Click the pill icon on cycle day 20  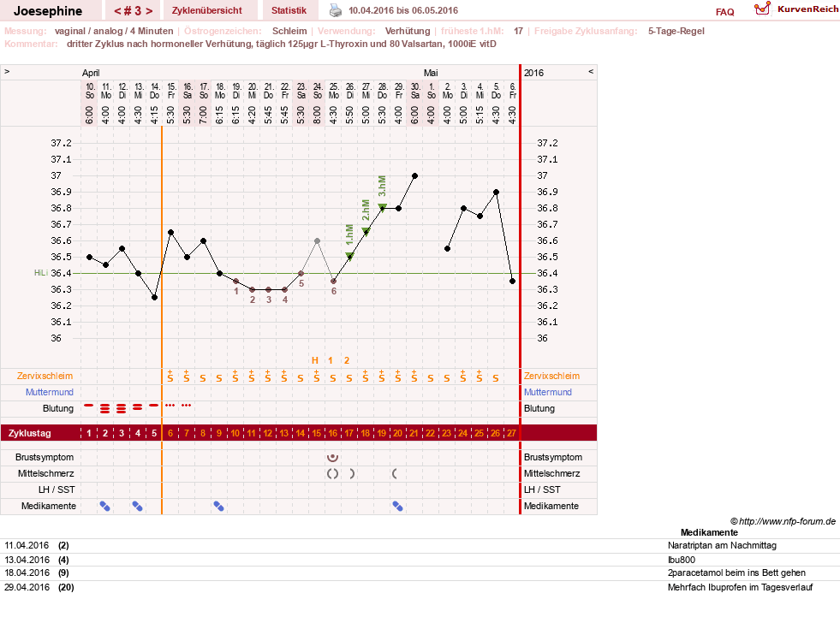click(397, 506)
